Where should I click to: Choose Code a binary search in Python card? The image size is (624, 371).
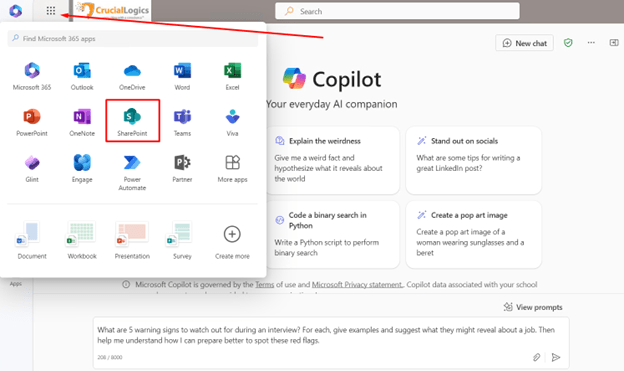click(333, 234)
